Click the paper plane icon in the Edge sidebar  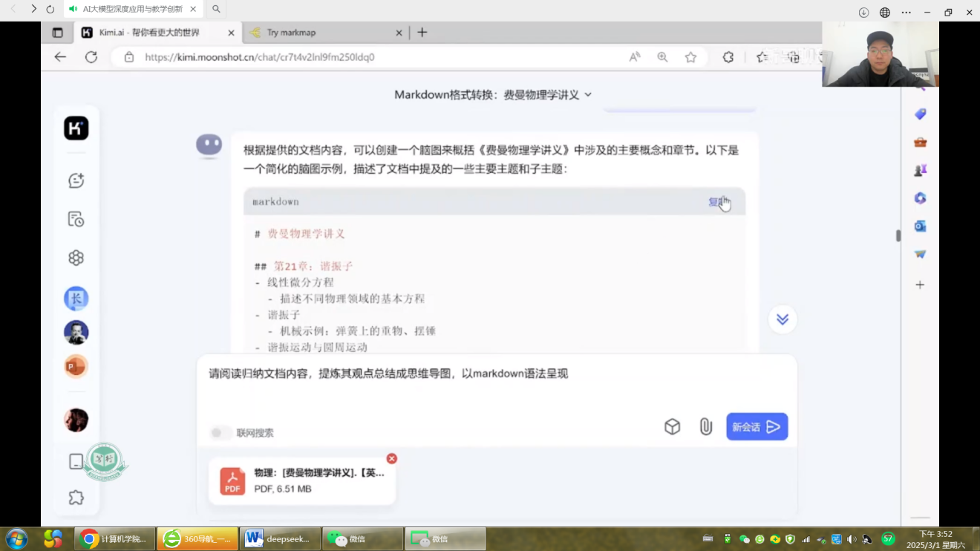tap(920, 254)
